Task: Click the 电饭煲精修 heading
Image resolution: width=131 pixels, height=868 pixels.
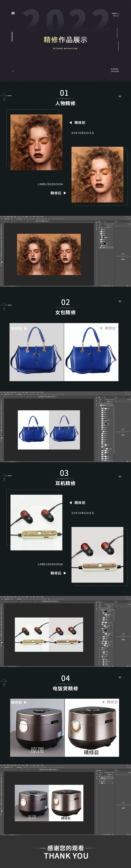Action: click(65, 688)
